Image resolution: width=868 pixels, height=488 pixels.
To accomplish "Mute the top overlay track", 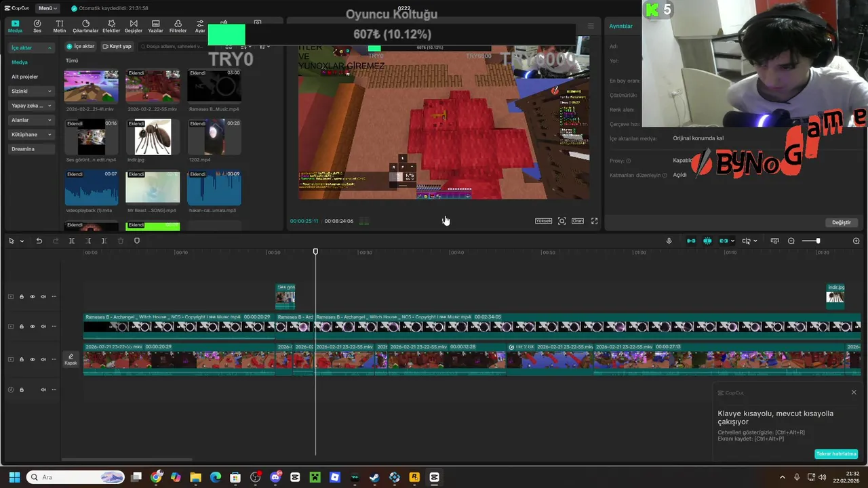I will click(x=43, y=297).
